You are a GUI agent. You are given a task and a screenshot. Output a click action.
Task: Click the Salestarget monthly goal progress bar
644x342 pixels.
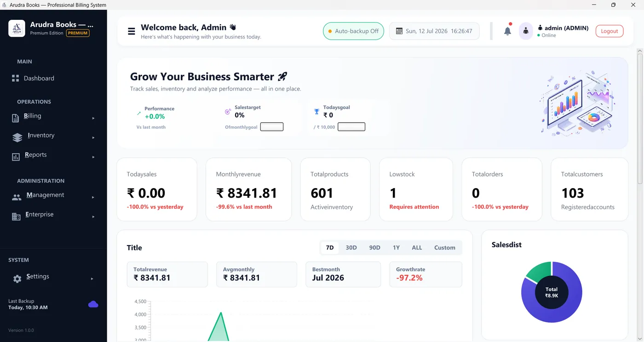(272, 127)
